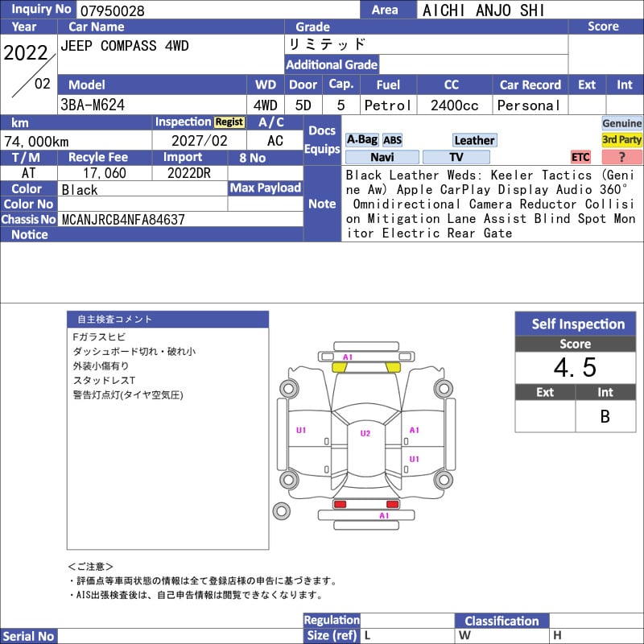The height and width of the screenshot is (644, 644).
Task: Click the A.Bag equipment badge
Action: click(361, 140)
